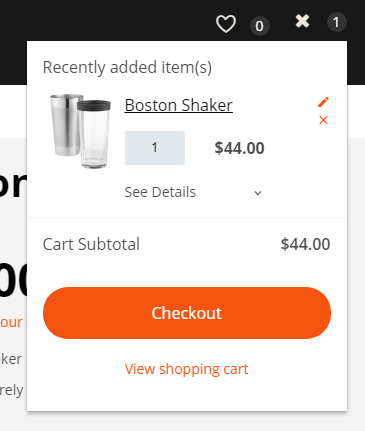The height and width of the screenshot is (431, 365).
Task: Click the Boston Shaker product thumbnail image
Action: (x=80, y=131)
